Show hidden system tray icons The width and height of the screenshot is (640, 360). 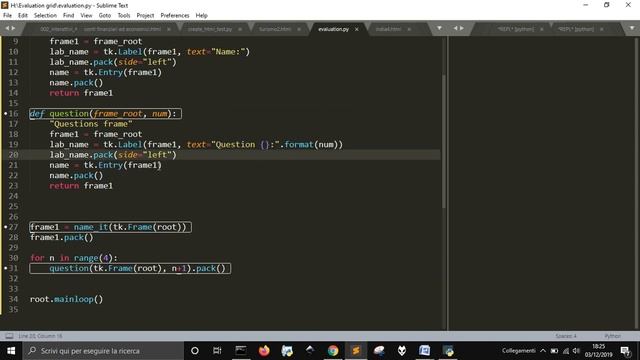(x=543, y=351)
